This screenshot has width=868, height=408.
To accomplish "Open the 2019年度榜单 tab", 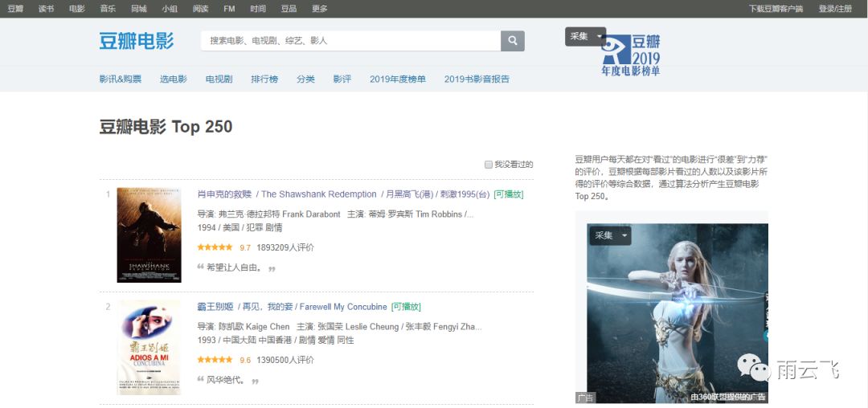I will (398, 79).
